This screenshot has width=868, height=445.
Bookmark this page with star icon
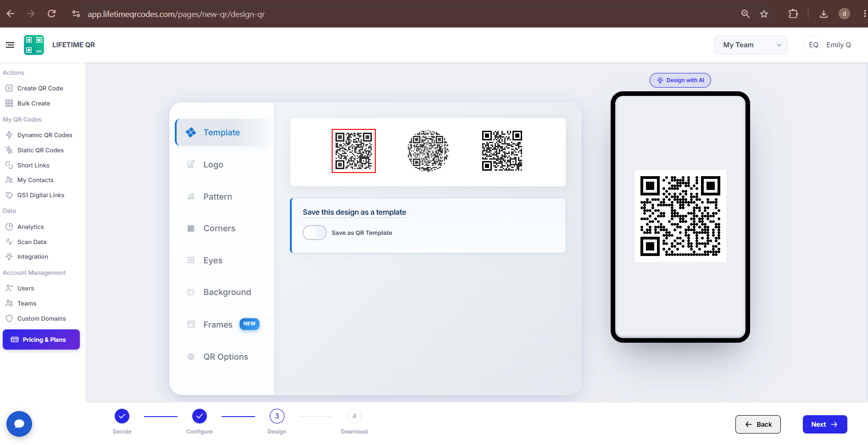click(x=764, y=14)
